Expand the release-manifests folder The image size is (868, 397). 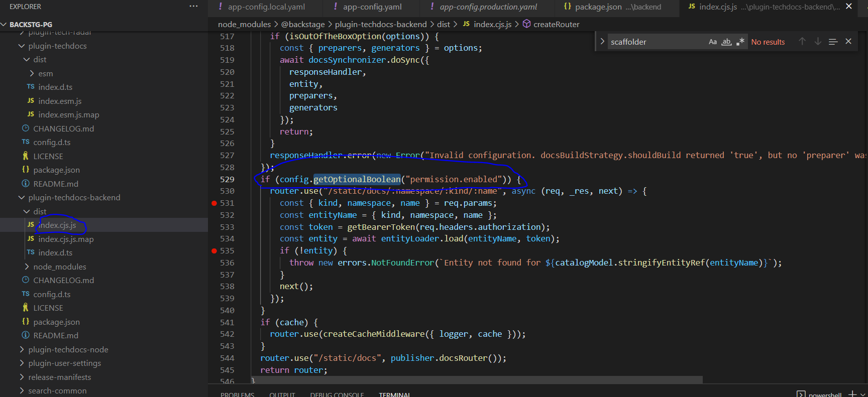pyautogui.click(x=59, y=377)
